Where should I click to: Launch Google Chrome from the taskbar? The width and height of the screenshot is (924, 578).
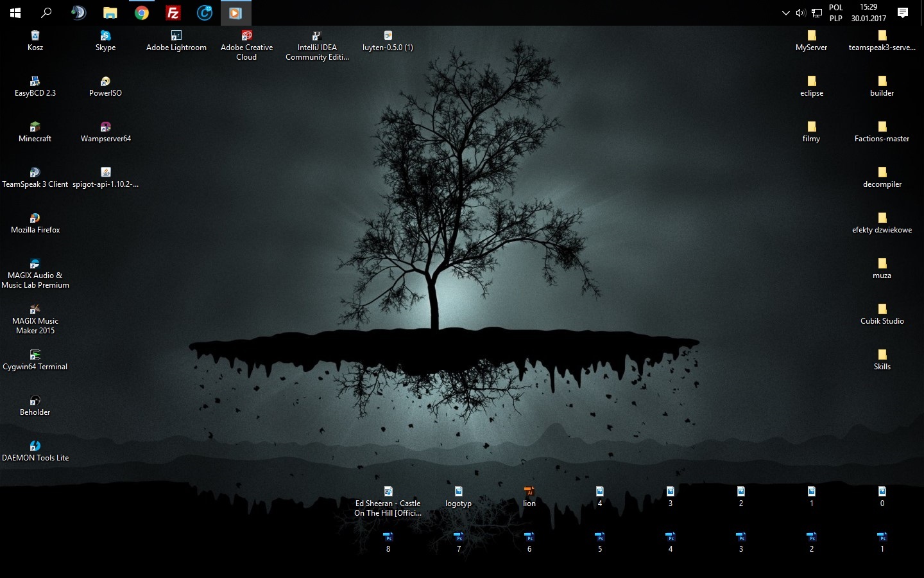(x=142, y=13)
